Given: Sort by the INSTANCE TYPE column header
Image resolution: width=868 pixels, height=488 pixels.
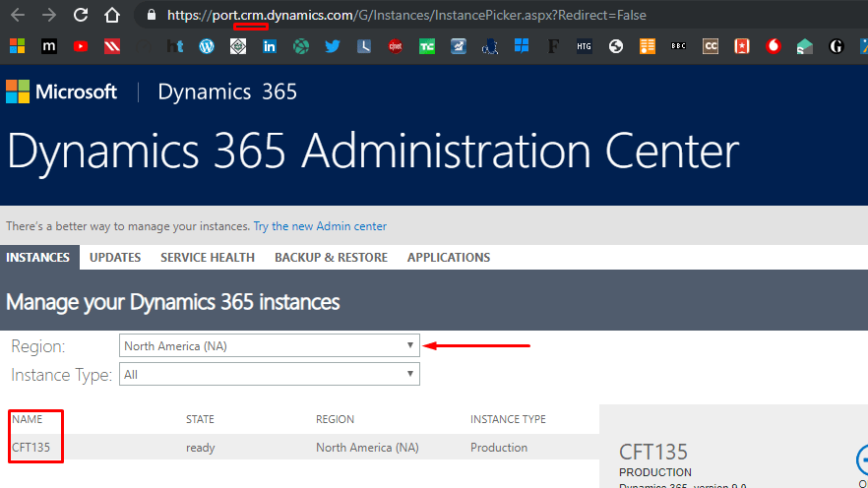Looking at the screenshot, I should tap(508, 419).
